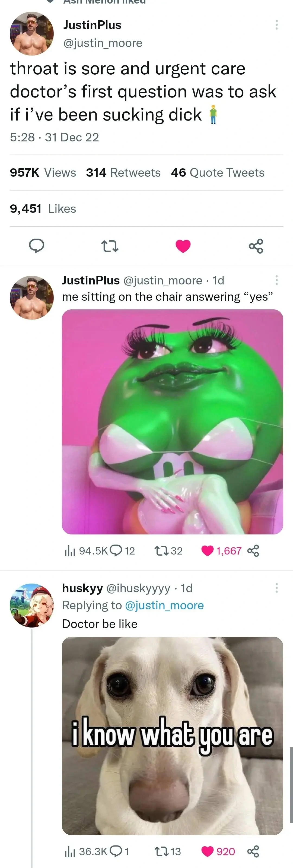Tap the retweet icon under main tweet
The image size is (293, 868).
110,246
